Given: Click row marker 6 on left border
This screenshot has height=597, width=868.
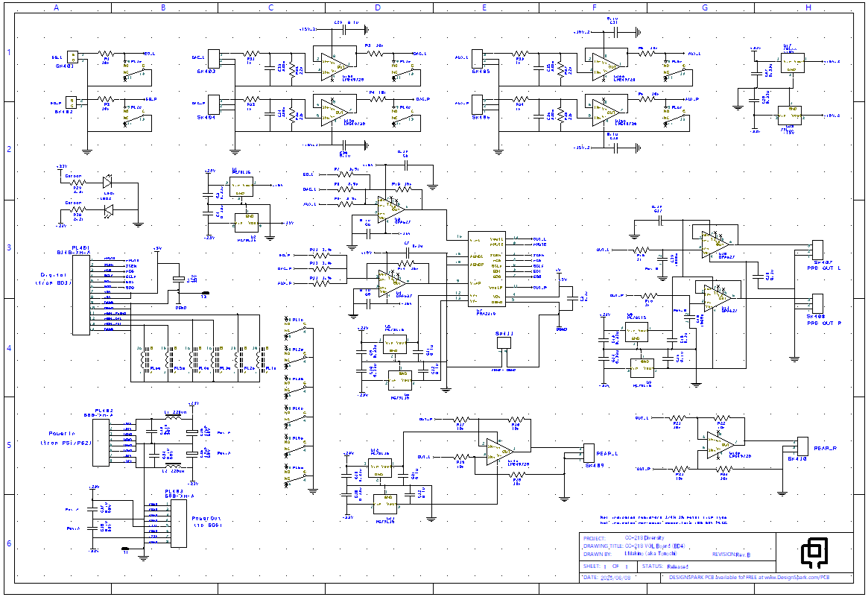Looking at the screenshot, I should point(9,543).
